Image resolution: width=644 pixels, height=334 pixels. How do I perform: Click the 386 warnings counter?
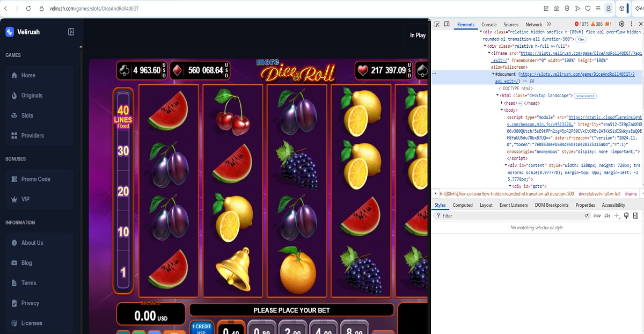point(597,24)
